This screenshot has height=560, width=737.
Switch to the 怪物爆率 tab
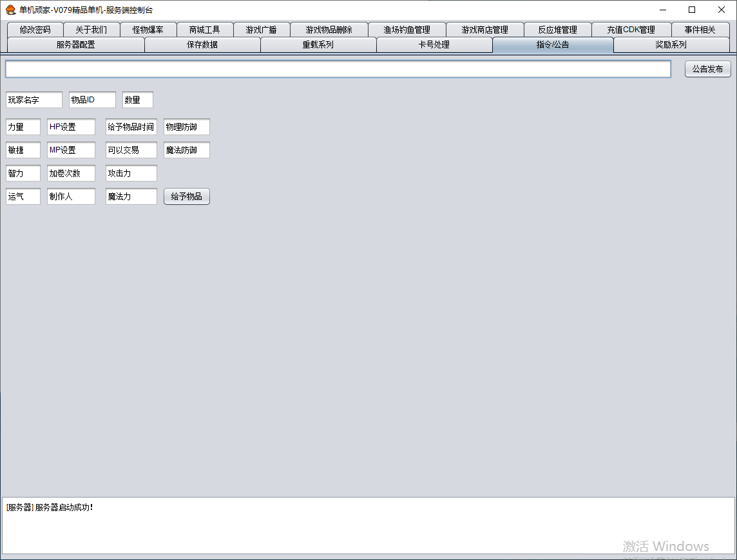[148, 30]
